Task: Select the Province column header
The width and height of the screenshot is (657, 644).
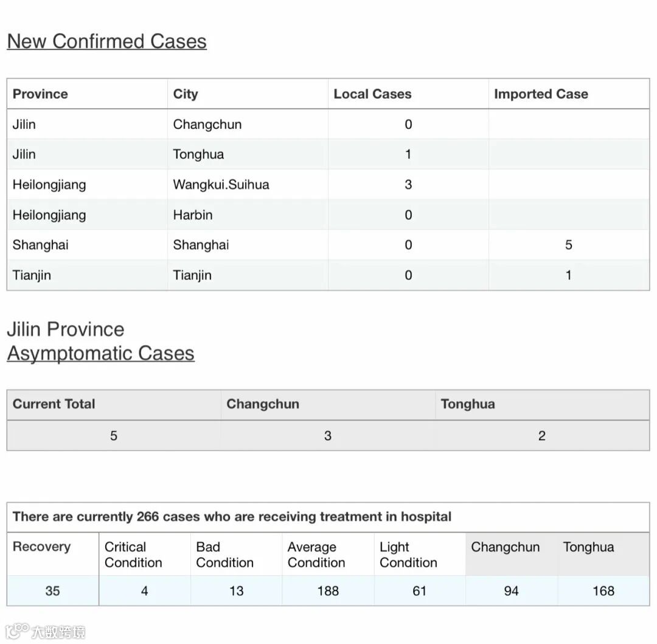Action: tap(40, 94)
